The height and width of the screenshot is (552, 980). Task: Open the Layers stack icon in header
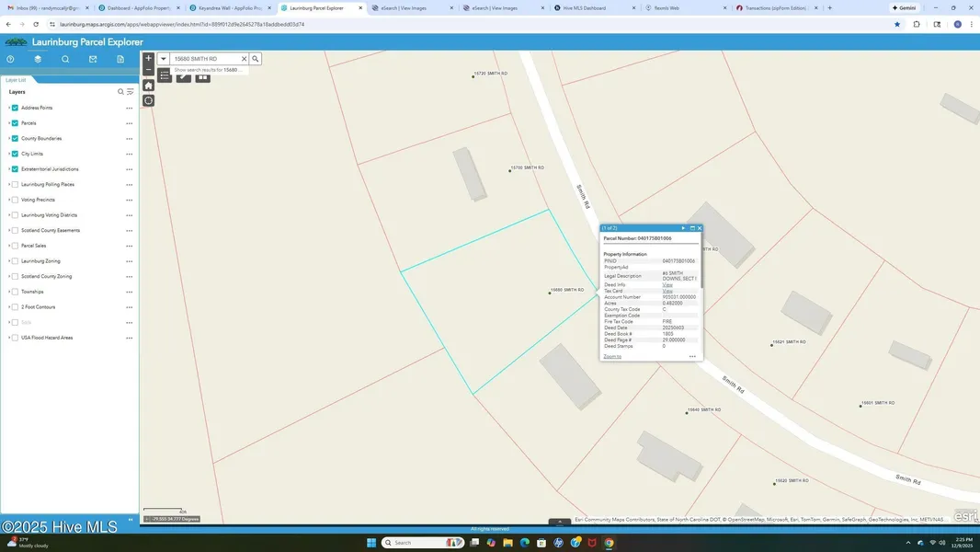[38, 59]
